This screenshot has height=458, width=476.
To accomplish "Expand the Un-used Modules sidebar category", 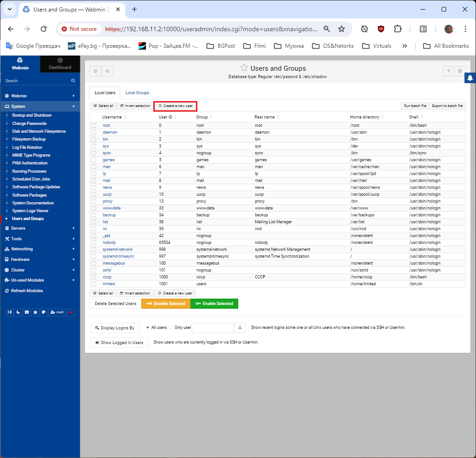I will tap(40, 280).
